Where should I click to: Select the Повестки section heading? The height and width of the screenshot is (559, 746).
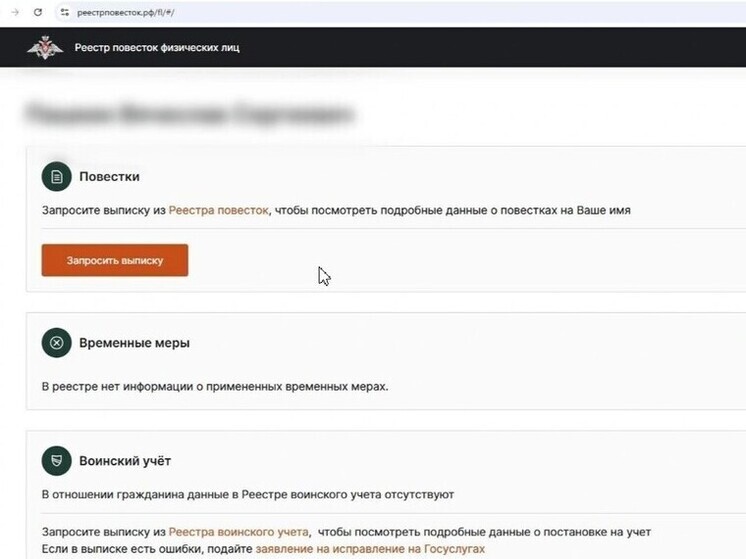tap(109, 177)
